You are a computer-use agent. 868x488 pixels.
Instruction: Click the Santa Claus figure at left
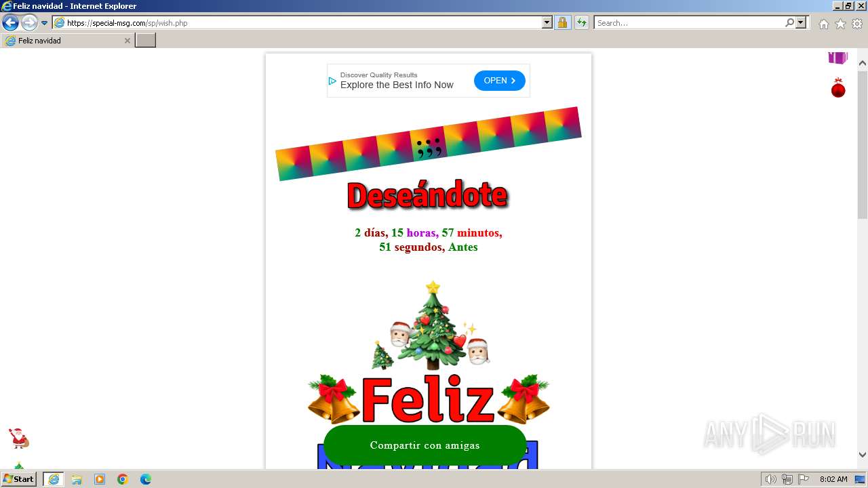[18, 438]
